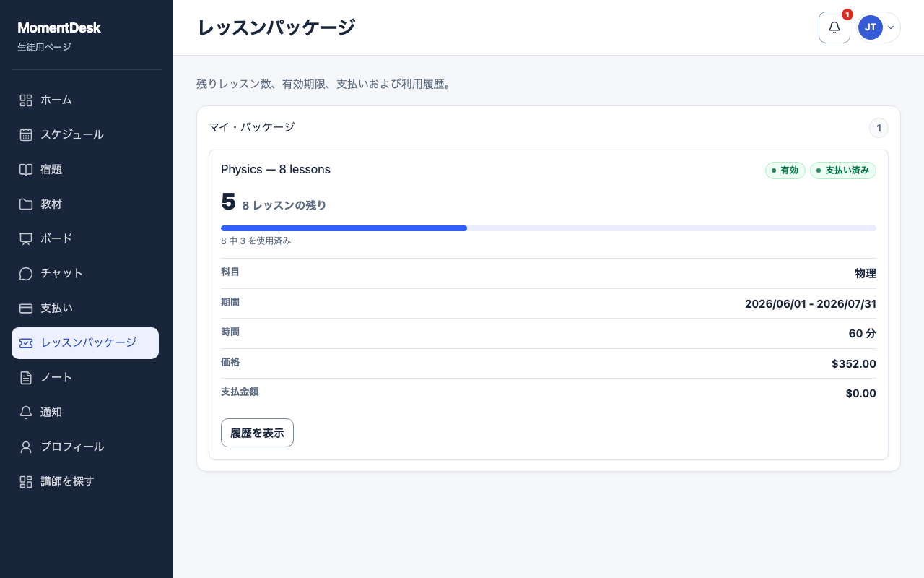
Task: Click the 有効 status badge
Action: [785, 171]
